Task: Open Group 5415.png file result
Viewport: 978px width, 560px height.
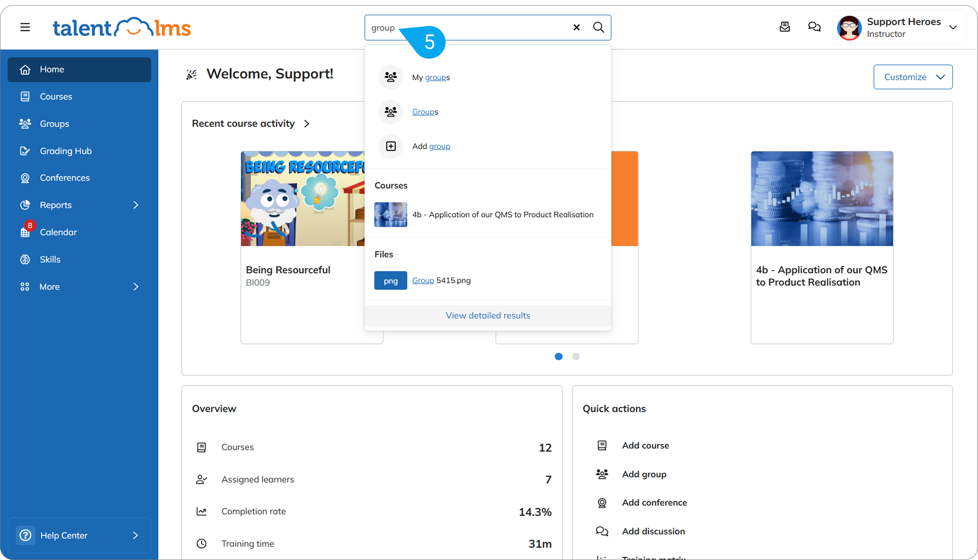Action: (488, 280)
